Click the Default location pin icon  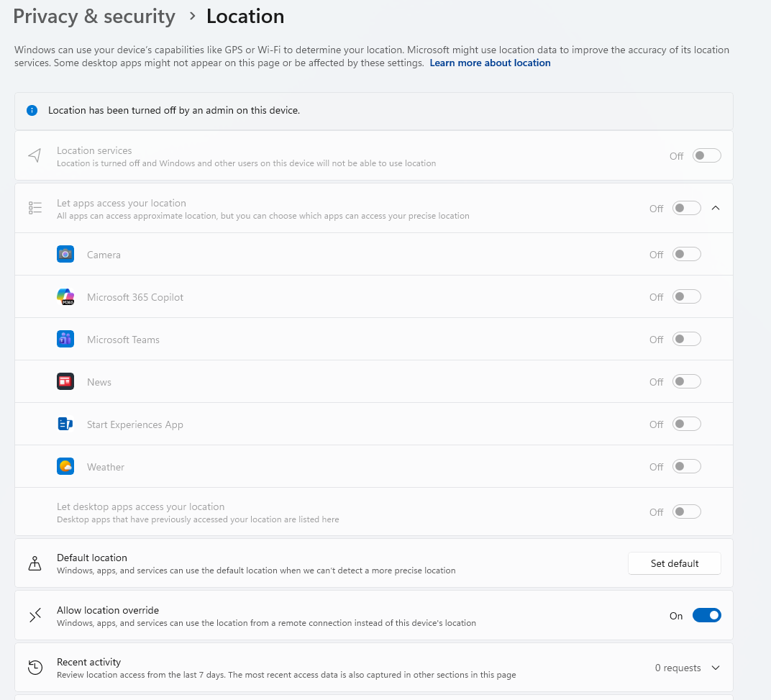(x=35, y=563)
